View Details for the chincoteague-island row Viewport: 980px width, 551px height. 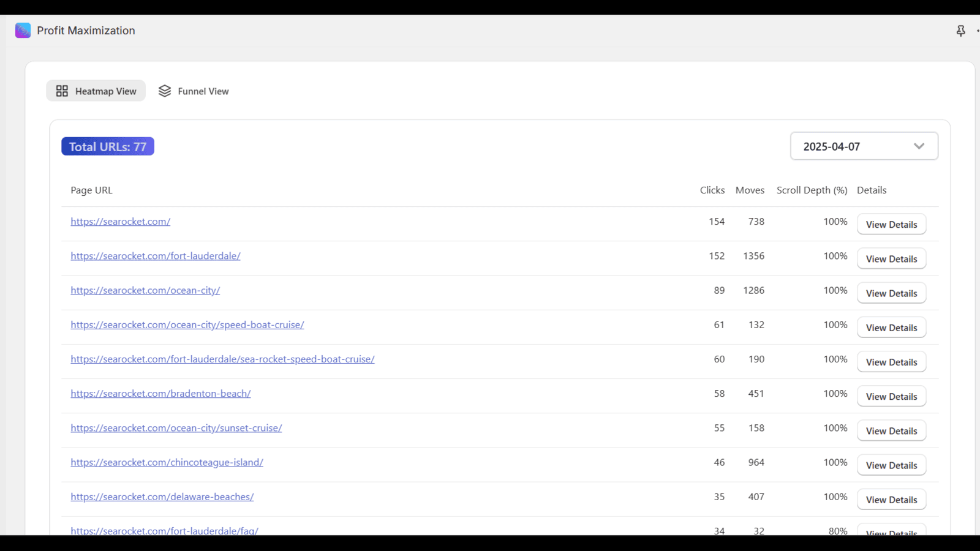point(891,465)
